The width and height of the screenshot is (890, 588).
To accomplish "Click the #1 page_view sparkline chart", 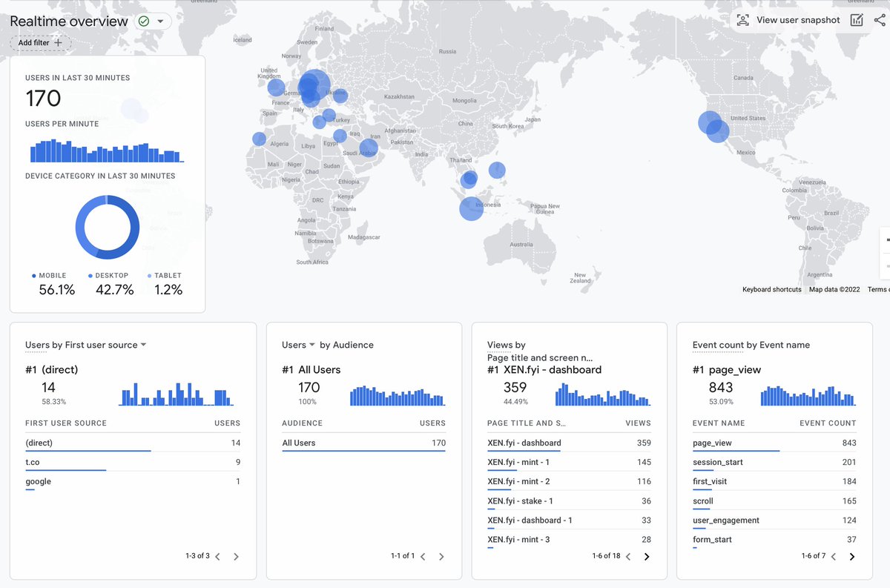I will point(808,395).
